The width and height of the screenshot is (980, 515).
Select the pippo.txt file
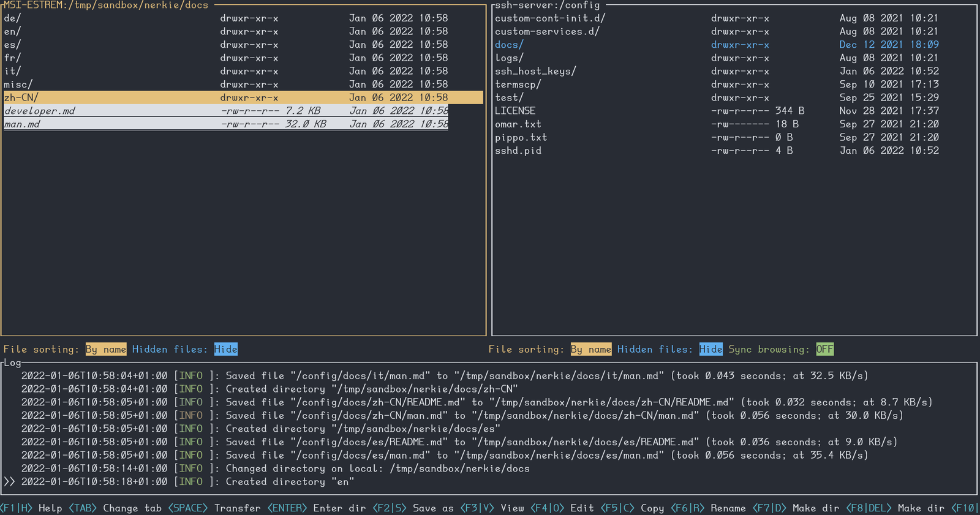pos(734,138)
